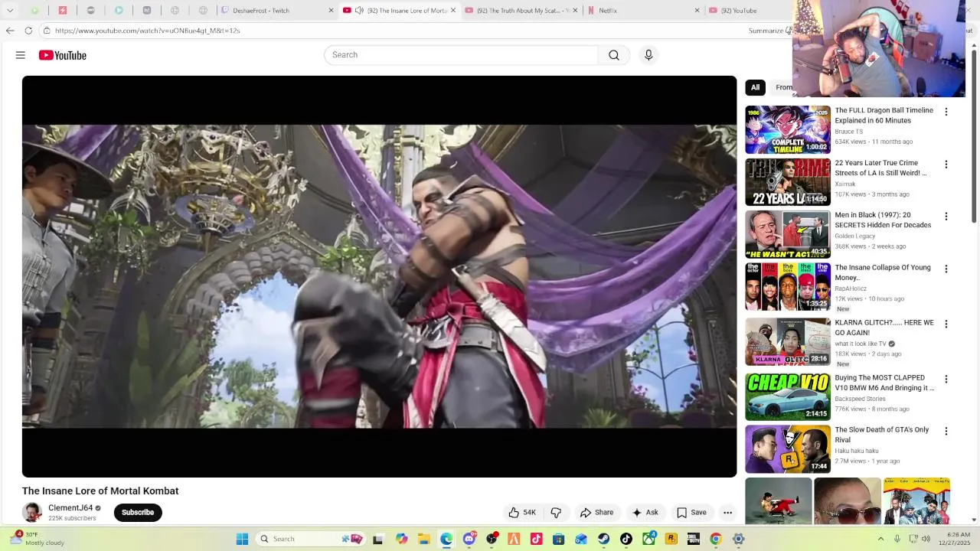Open the 22 Years Later thumbnail

point(788,182)
